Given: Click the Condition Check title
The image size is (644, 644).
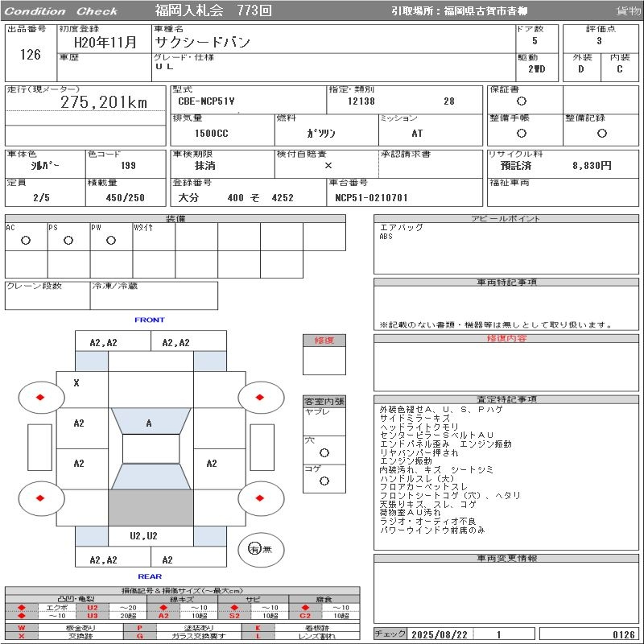Looking at the screenshot, I should (x=61, y=11).
